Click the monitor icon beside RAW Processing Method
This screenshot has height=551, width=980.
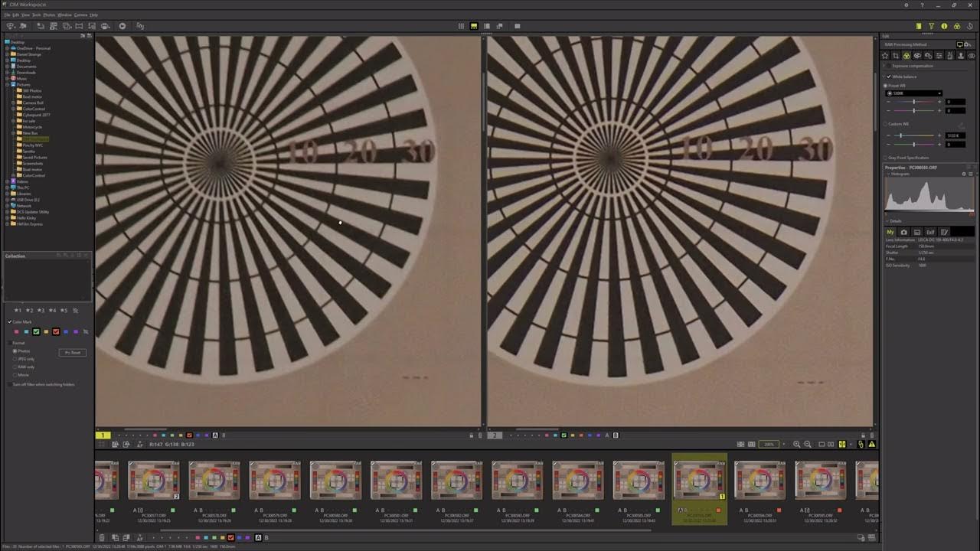[x=960, y=44]
